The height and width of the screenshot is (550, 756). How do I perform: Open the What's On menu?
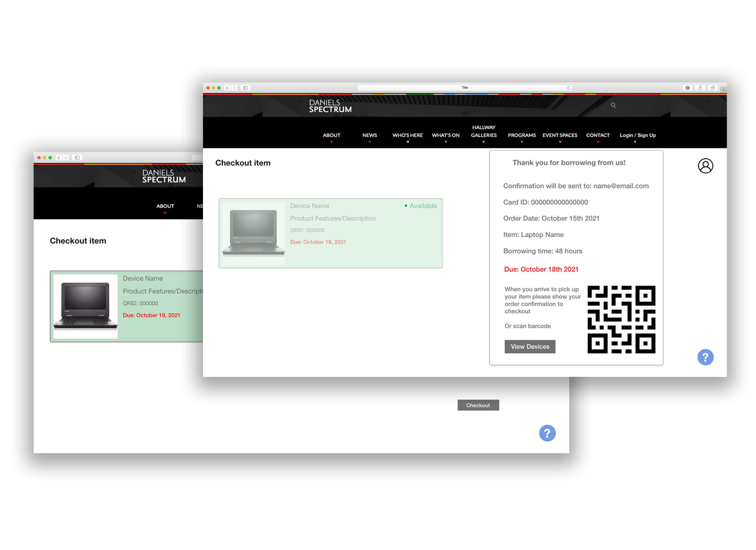pos(445,135)
